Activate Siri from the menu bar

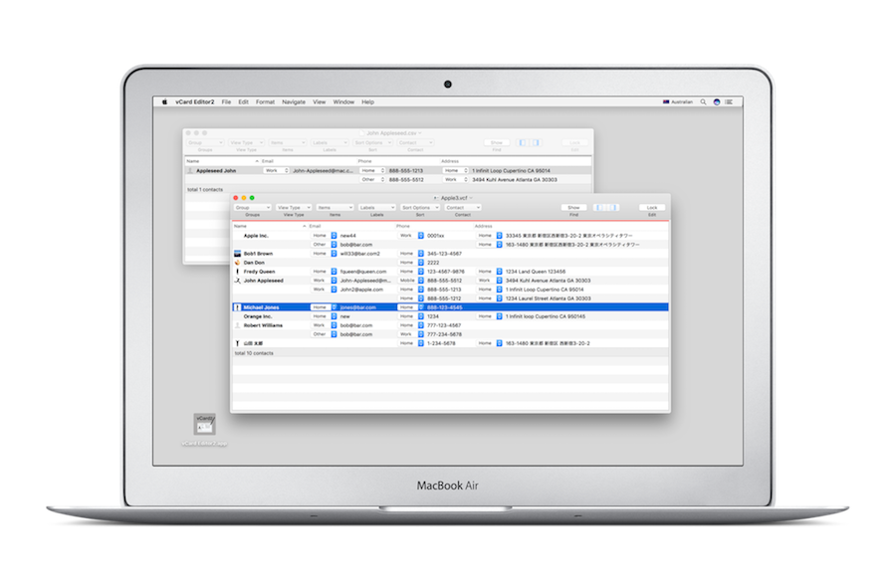click(717, 102)
